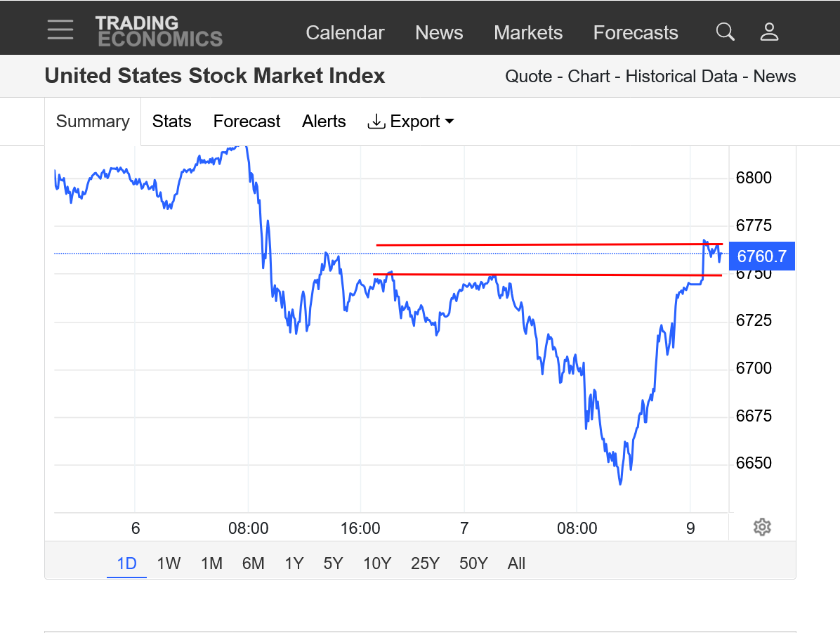This screenshot has width=840, height=633.
Task: Switch chart range to 1Y
Action: point(294,563)
